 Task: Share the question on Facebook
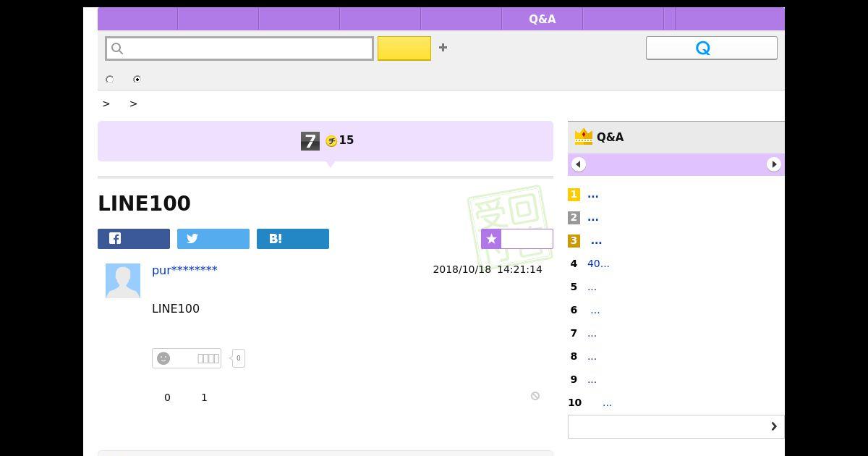coord(134,239)
